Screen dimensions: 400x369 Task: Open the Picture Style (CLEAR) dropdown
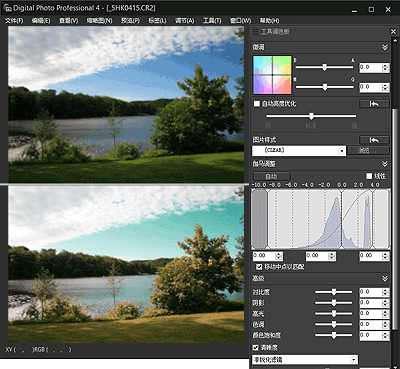point(299,151)
